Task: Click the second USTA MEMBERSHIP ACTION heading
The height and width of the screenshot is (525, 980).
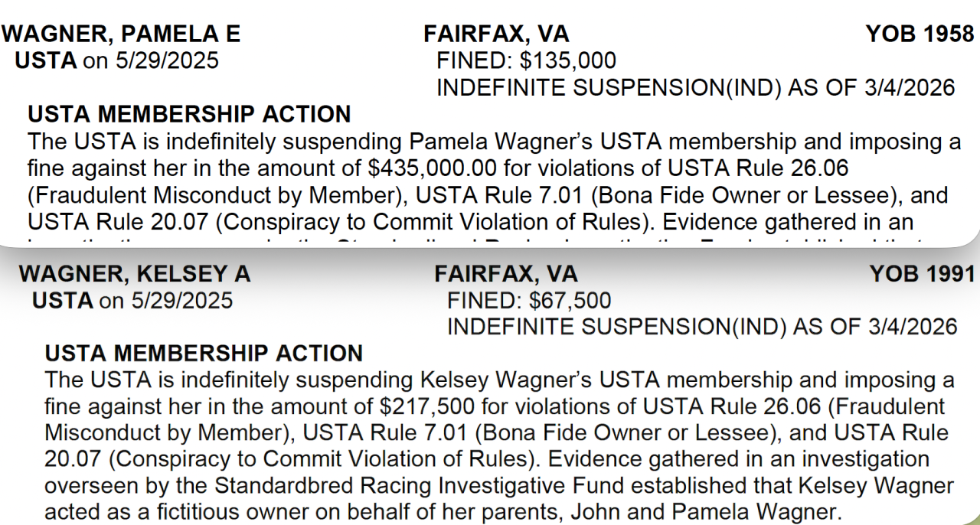Action: (204, 354)
